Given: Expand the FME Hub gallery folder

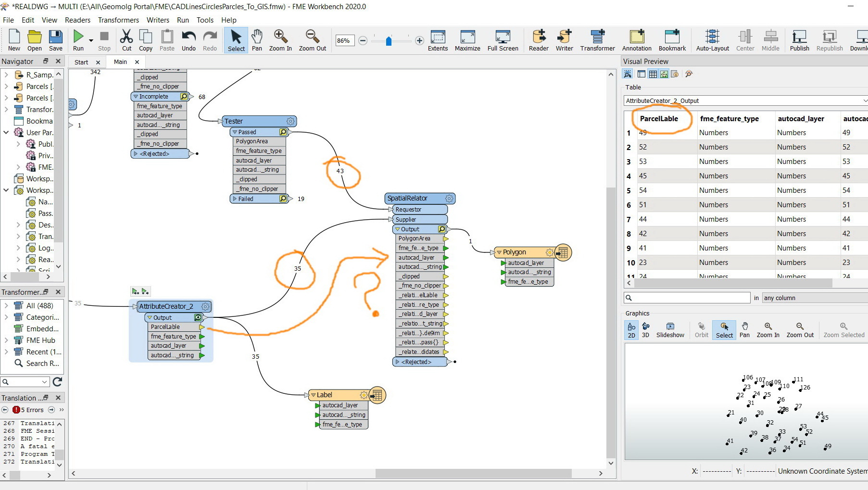Looking at the screenshot, I should pos(6,340).
